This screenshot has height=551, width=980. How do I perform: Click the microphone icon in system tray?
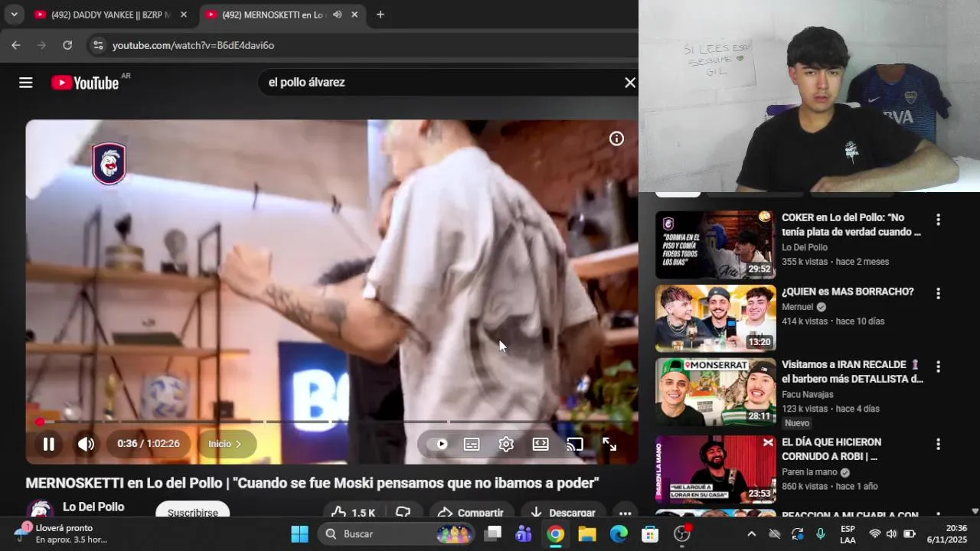(x=821, y=533)
